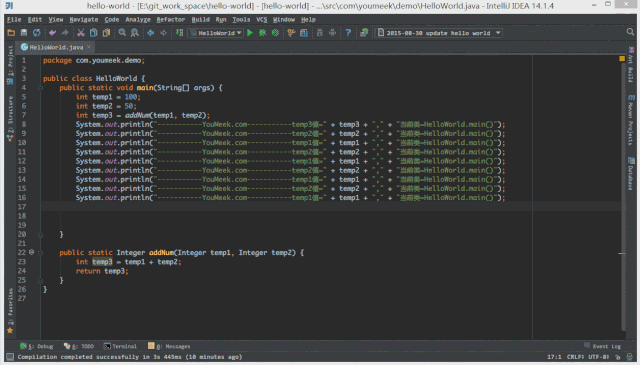Viewport: 640px width, 365px height.
Task: Close the HelloWorld.java tab
Action: coord(89,47)
